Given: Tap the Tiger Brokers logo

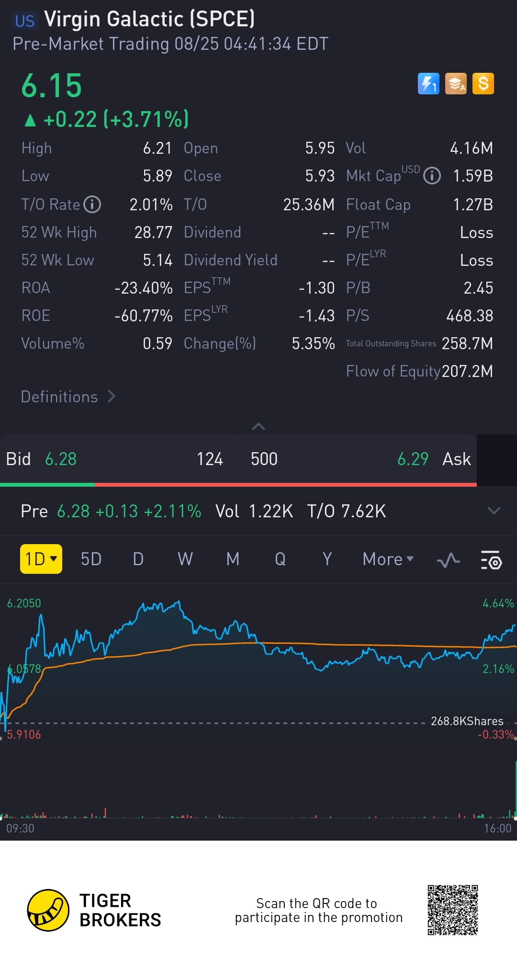Looking at the screenshot, I should click(x=94, y=911).
